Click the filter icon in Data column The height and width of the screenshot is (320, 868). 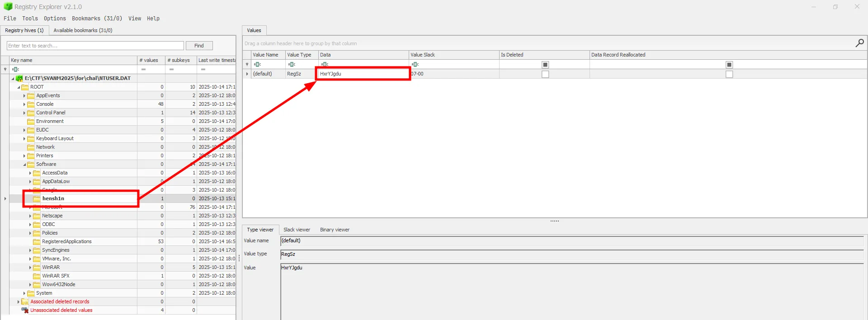pos(325,65)
